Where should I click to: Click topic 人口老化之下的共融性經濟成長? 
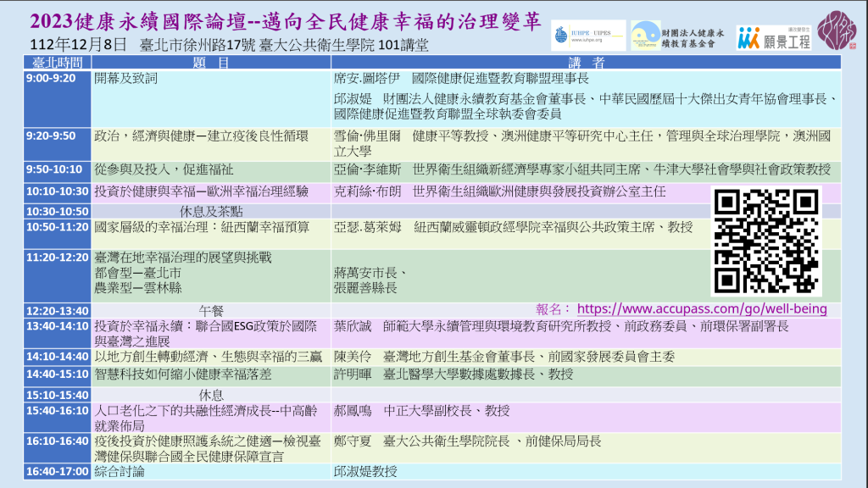(205, 419)
